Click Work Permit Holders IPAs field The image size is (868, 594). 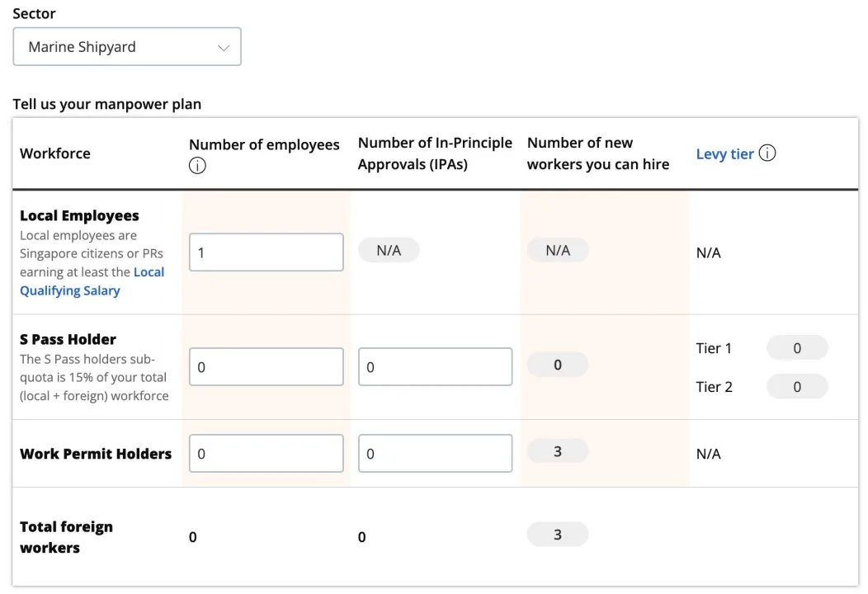(x=435, y=454)
